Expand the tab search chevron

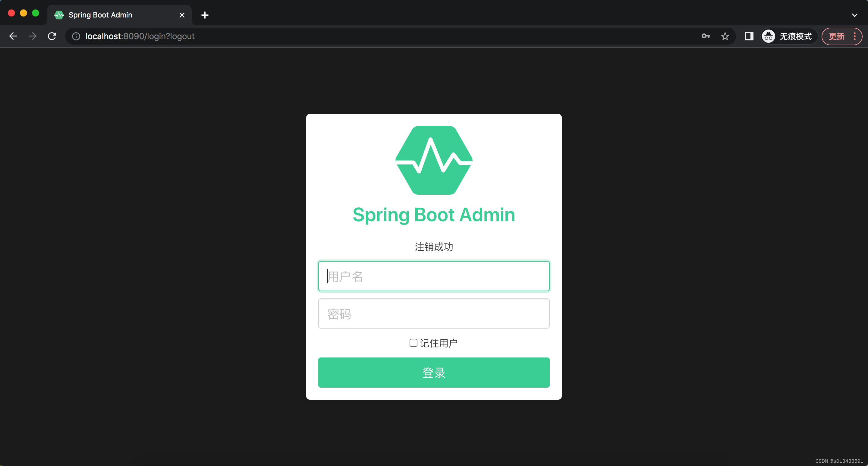(854, 15)
